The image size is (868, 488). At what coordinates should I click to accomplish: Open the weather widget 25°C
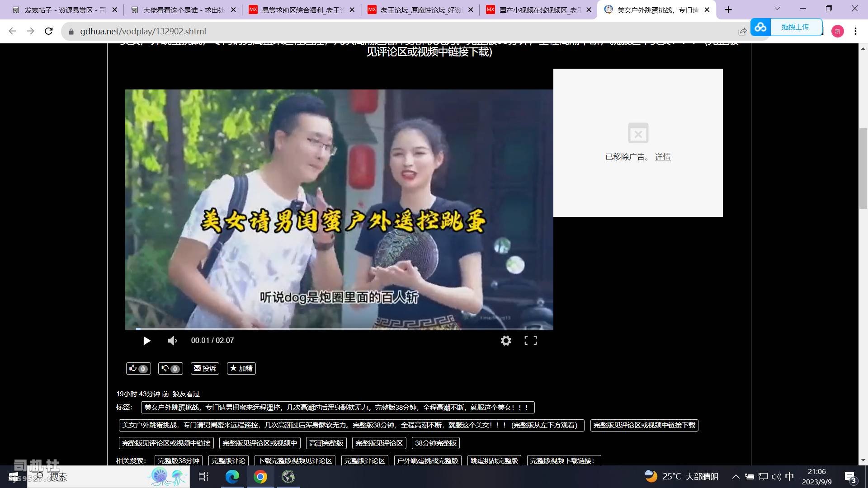[681, 477]
